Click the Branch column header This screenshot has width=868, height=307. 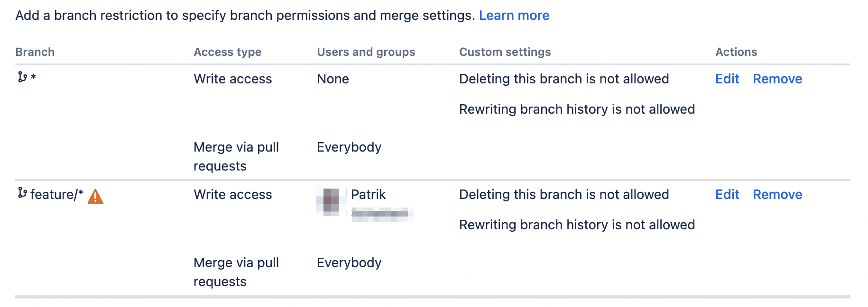pyautogui.click(x=35, y=52)
